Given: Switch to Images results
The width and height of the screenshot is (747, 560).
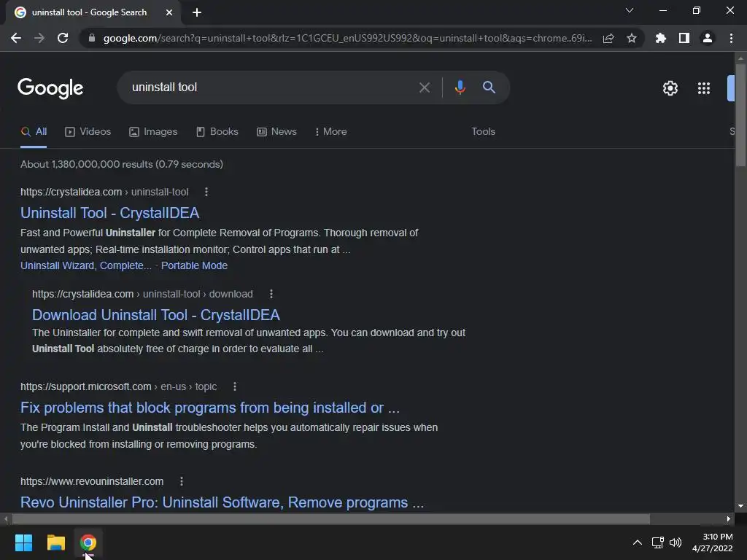Looking at the screenshot, I should tap(153, 132).
